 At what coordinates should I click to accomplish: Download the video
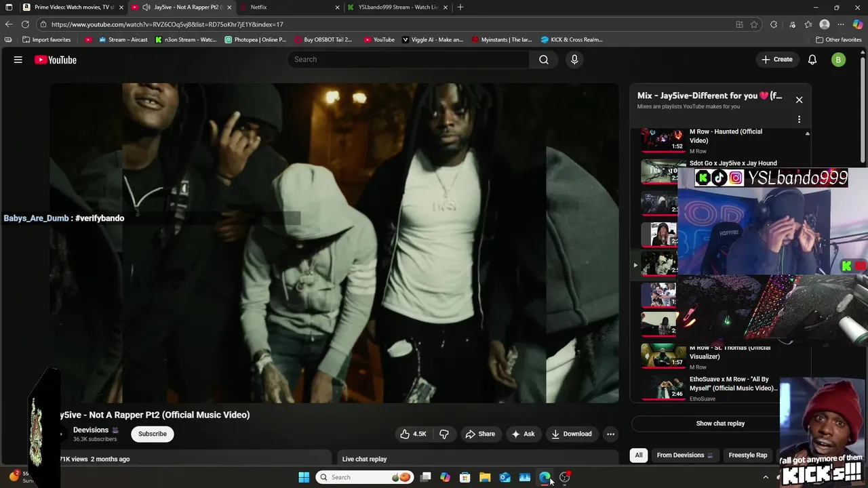(571, 434)
